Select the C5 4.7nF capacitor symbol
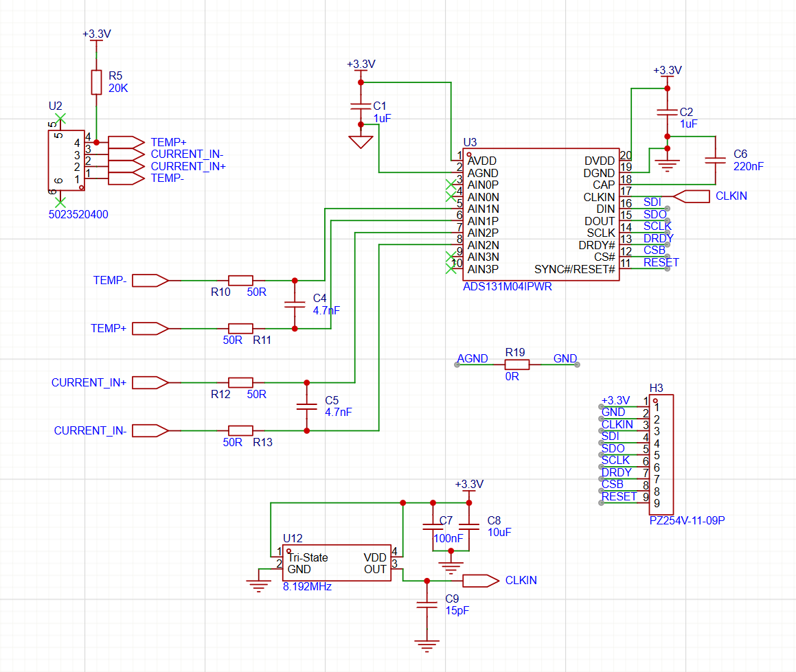The height and width of the screenshot is (672, 796). 306,406
